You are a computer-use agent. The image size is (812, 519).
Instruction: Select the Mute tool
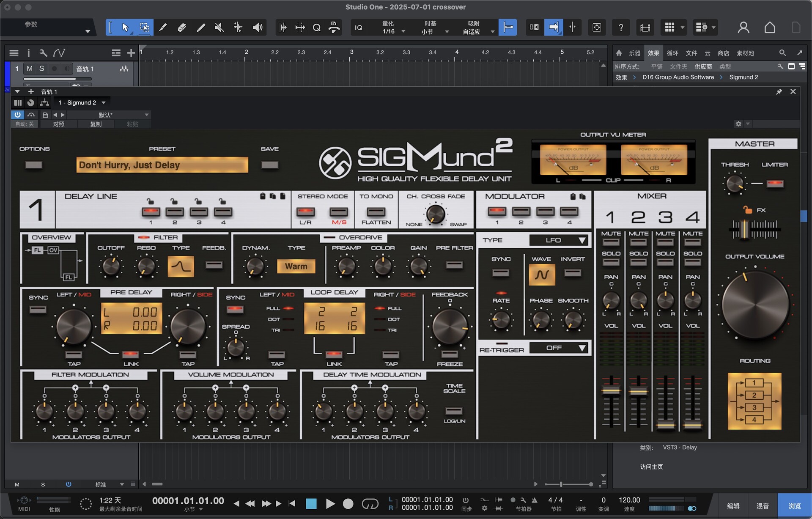click(x=219, y=27)
